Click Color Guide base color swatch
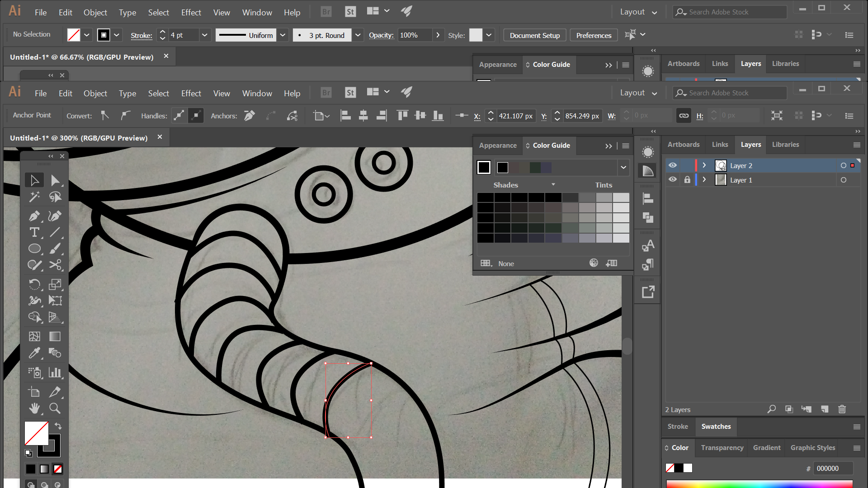Viewport: 868px width, 488px height. click(484, 167)
